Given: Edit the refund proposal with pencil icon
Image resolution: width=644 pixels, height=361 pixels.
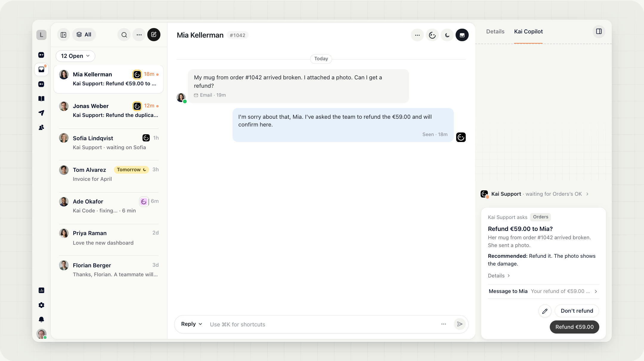Looking at the screenshot, I should pyautogui.click(x=545, y=311).
